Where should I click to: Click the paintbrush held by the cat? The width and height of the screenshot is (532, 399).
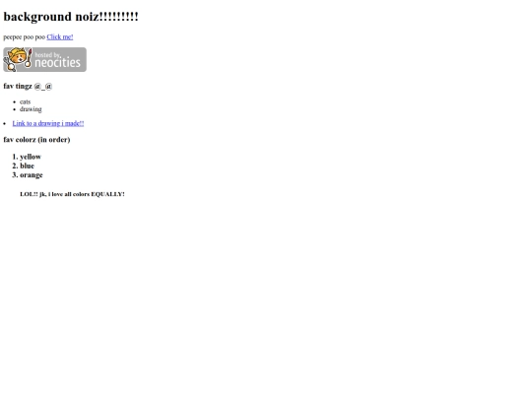29,58
